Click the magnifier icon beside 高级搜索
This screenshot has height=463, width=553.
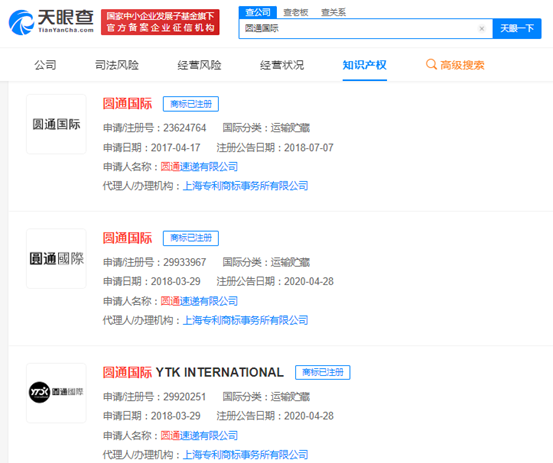coord(431,65)
